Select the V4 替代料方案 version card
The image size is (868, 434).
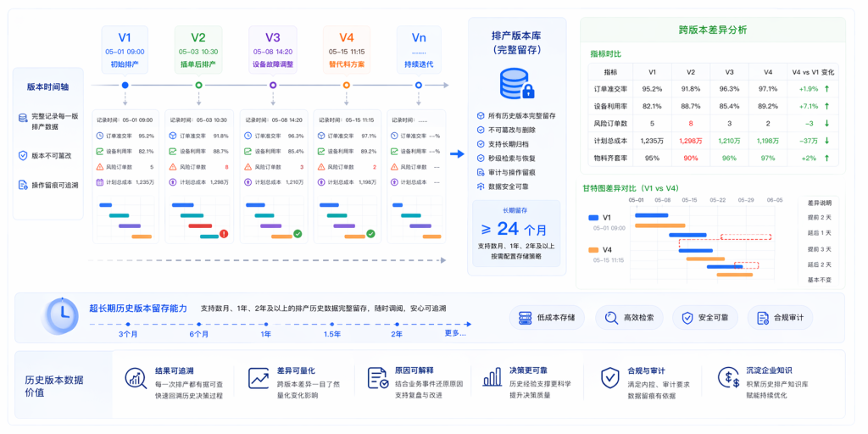346,50
